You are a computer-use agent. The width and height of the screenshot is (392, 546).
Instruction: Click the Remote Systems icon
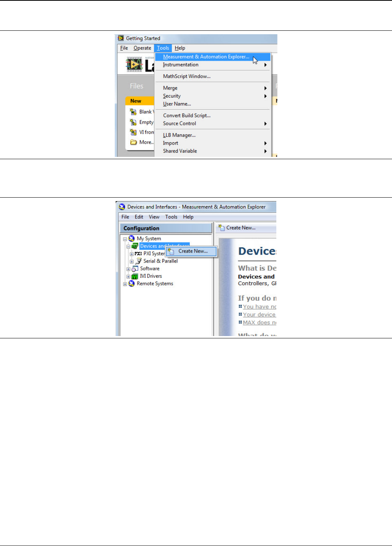[x=131, y=283]
